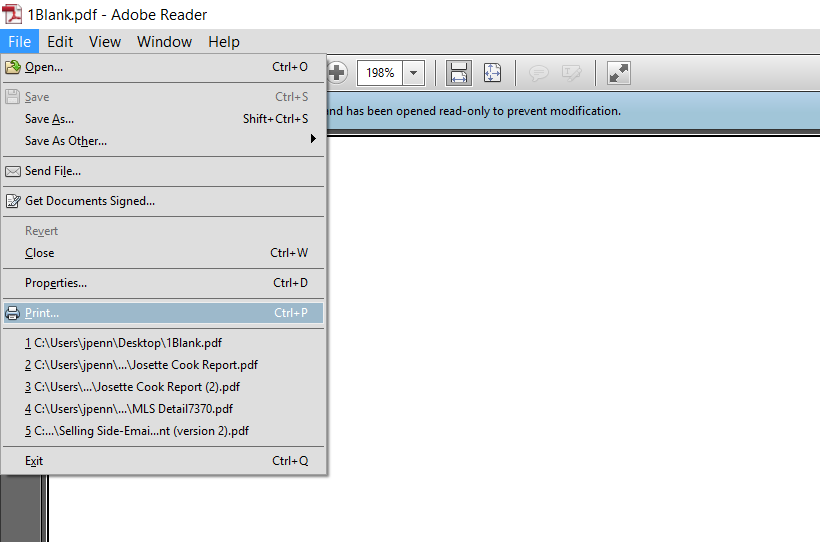Image resolution: width=820 pixels, height=542 pixels.
Task: Click the Adobe Reader title bar icon
Action: click(13, 14)
